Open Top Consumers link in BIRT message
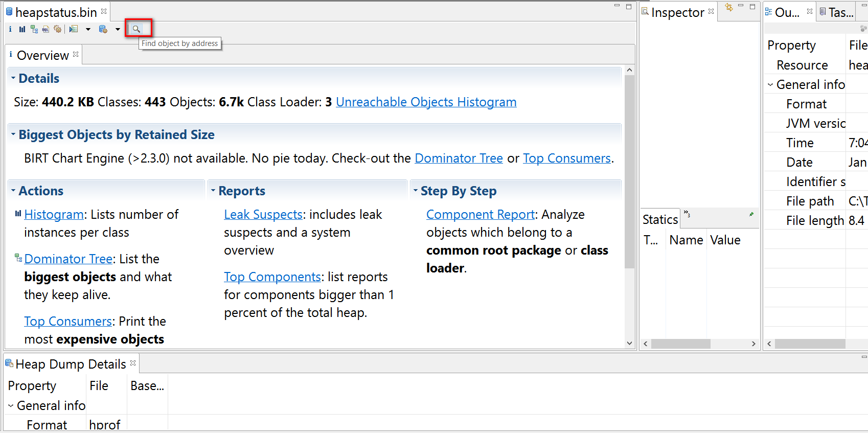The width and height of the screenshot is (868, 433). pyautogui.click(x=566, y=158)
